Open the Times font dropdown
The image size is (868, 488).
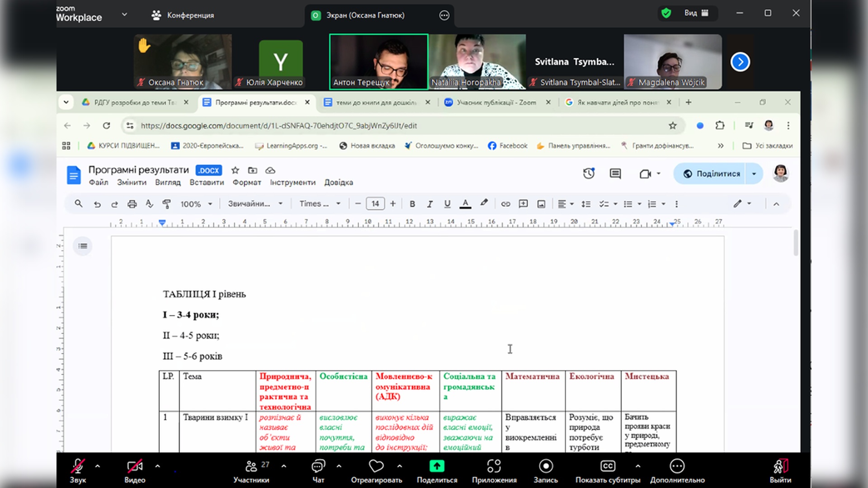click(x=320, y=204)
